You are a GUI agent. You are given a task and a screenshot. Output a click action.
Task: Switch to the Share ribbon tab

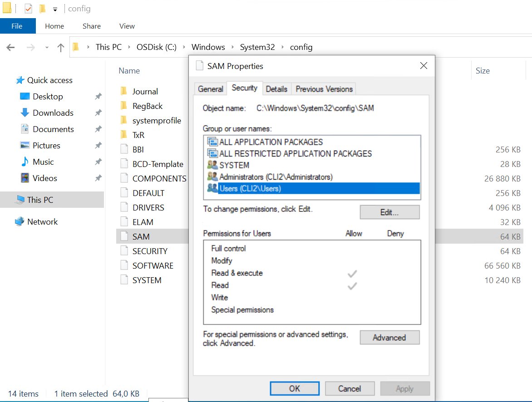[x=92, y=26]
